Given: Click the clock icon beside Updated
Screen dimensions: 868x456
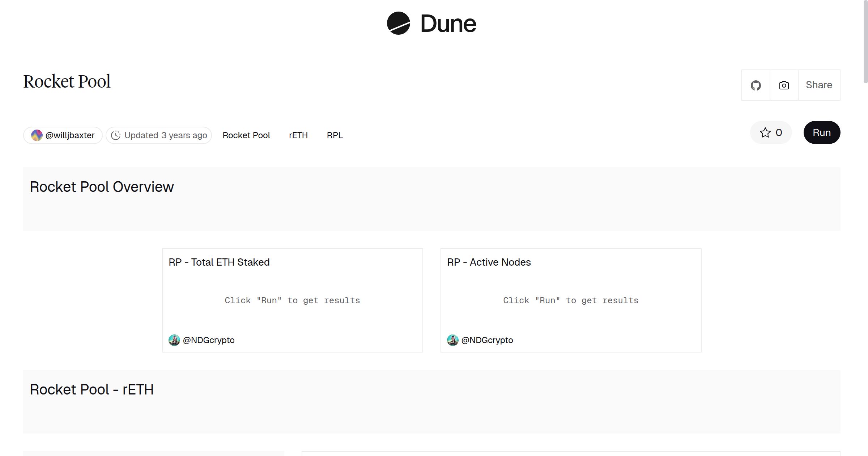Looking at the screenshot, I should click(x=116, y=135).
